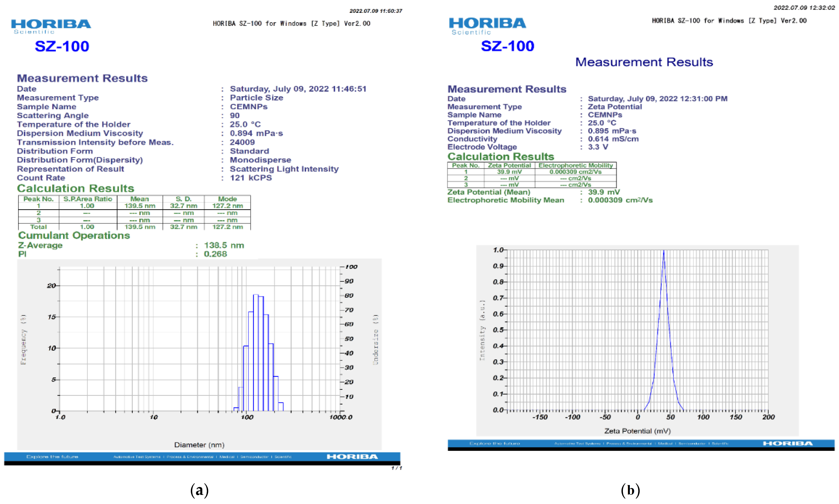The image size is (839, 504).
Task: Select mobility table cell '0.000309 cm2/Vs'
Action: tap(575, 172)
